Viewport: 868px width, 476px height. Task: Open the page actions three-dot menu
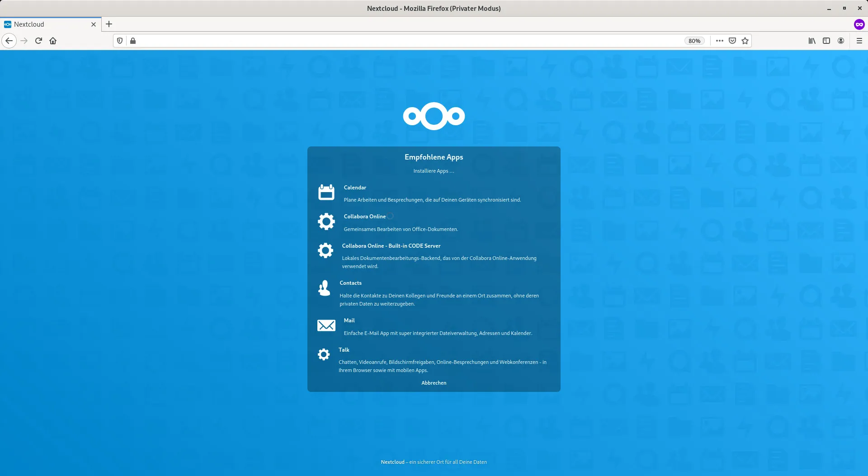tap(720, 41)
